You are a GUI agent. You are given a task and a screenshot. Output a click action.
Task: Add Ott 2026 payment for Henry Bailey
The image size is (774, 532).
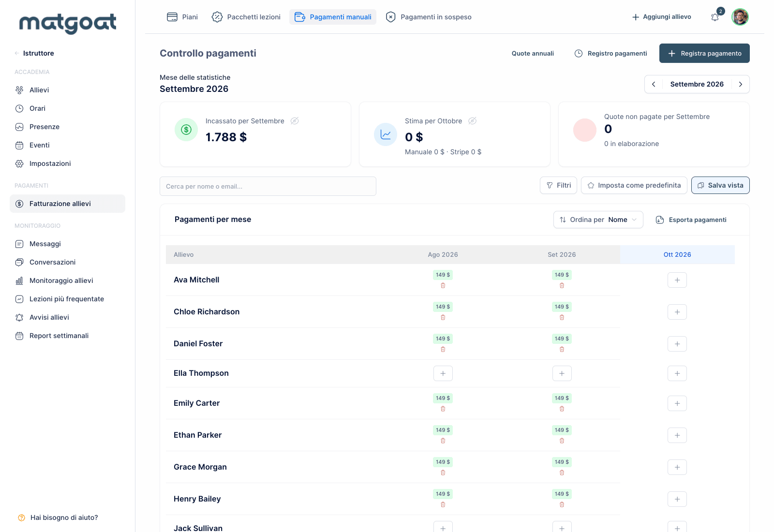coord(677,499)
